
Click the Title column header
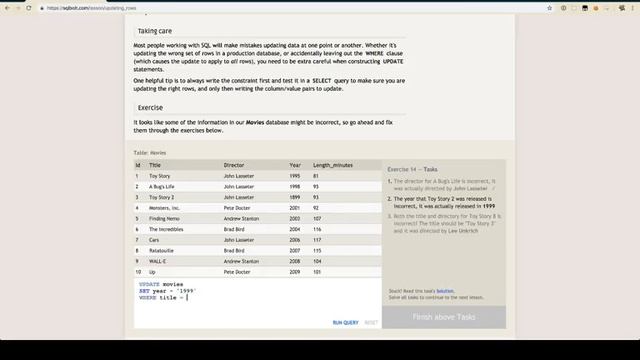tap(155, 165)
